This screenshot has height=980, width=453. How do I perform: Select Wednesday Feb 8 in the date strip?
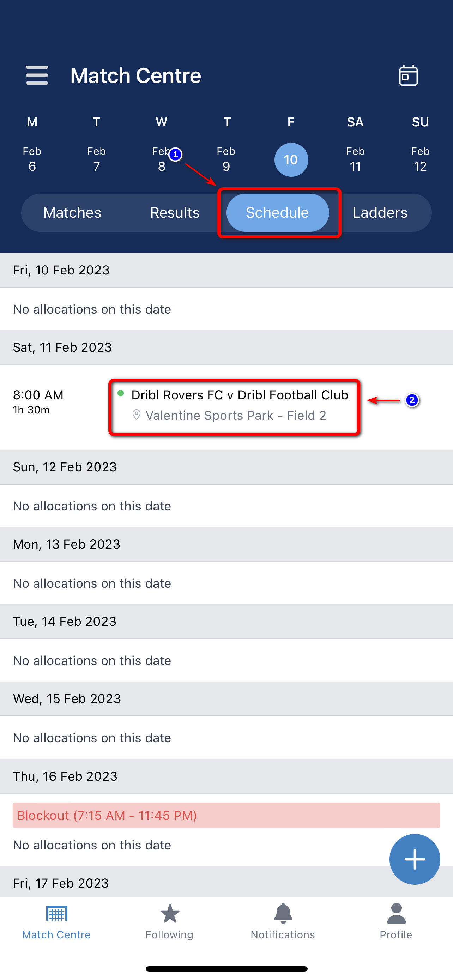(161, 159)
